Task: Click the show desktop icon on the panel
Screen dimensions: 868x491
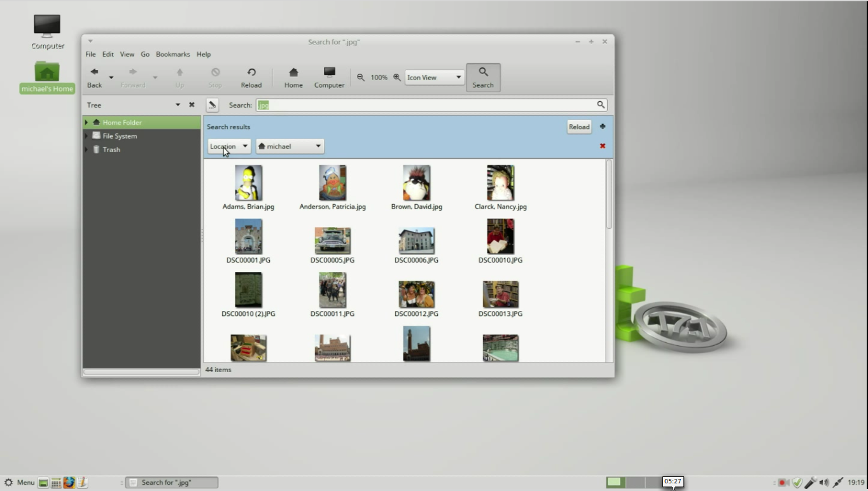Action: click(x=43, y=483)
